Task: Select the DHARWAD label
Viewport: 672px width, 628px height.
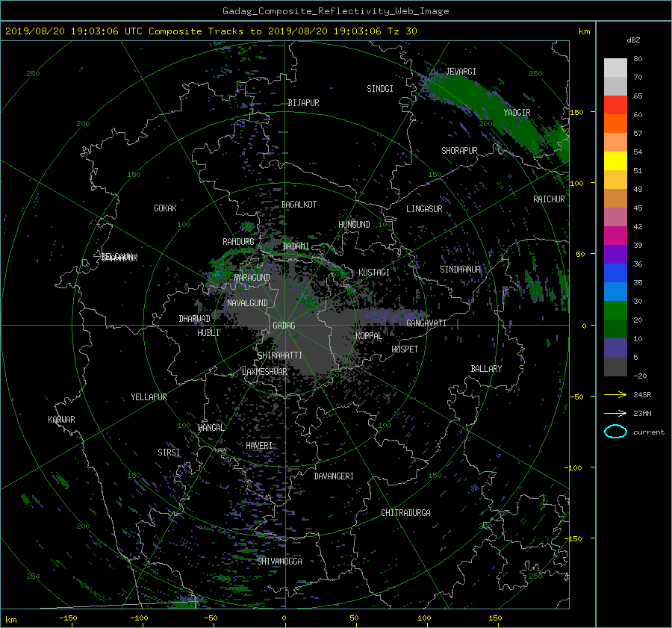Action: click(194, 319)
